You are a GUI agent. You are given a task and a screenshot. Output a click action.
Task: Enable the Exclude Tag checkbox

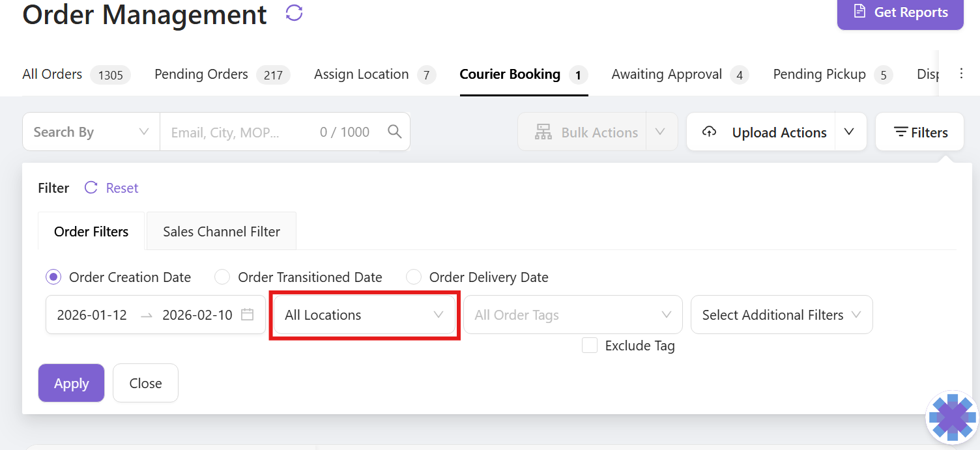click(x=590, y=346)
